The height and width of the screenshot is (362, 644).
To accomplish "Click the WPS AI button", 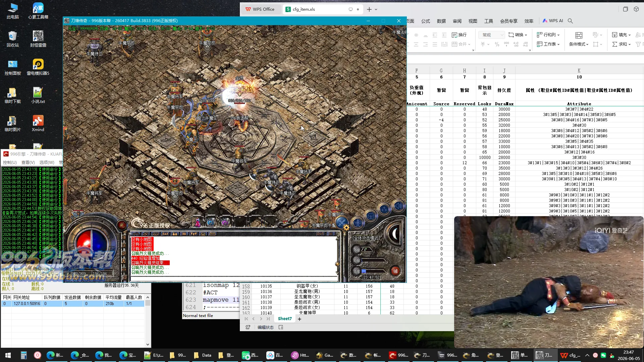I will tap(553, 21).
